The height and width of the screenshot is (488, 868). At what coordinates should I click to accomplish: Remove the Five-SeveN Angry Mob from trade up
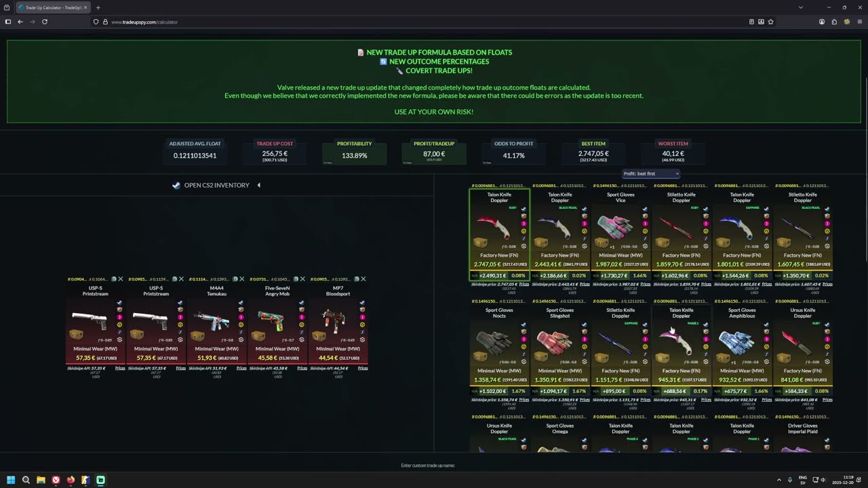(302, 279)
